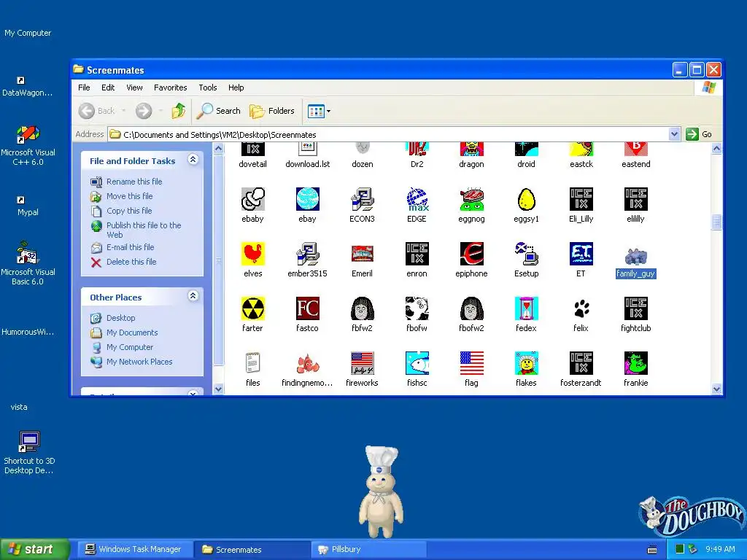Select the Emeril icon
Image resolution: width=747 pixels, height=560 pixels.
point(362,254)
